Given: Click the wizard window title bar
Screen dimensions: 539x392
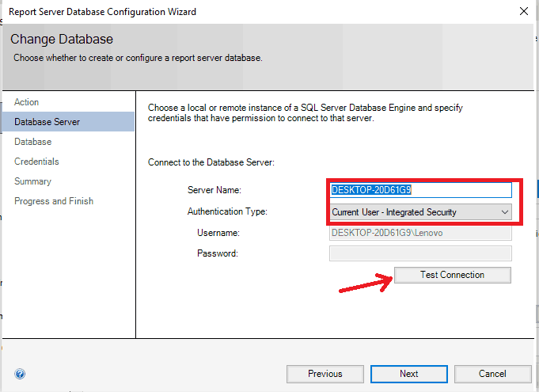Looking at the screenshot, I should 237,12.
